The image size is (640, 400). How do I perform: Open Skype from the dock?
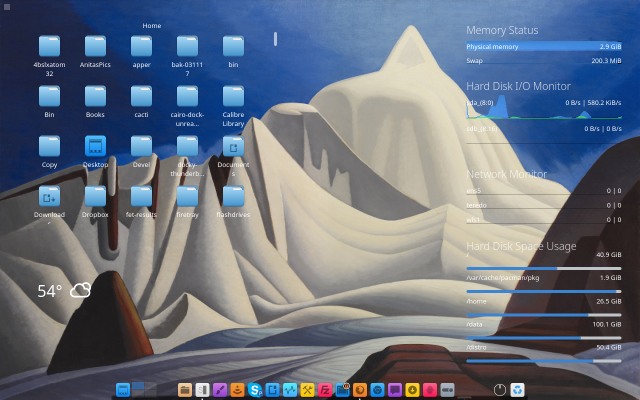255,390
